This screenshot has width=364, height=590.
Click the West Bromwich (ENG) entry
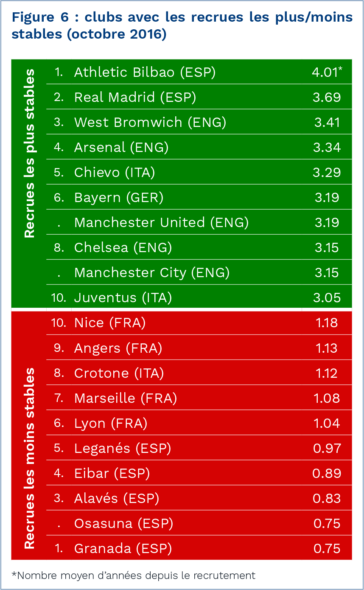150,122
